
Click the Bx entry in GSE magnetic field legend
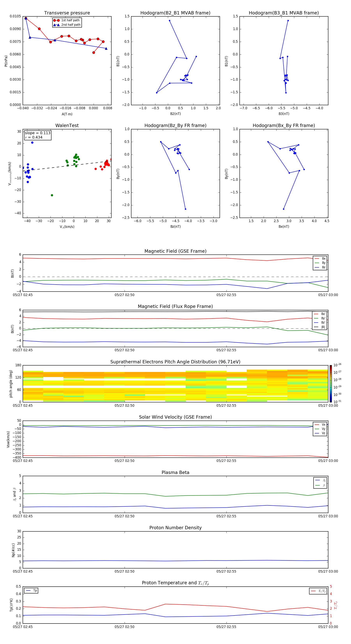[320, 259]
